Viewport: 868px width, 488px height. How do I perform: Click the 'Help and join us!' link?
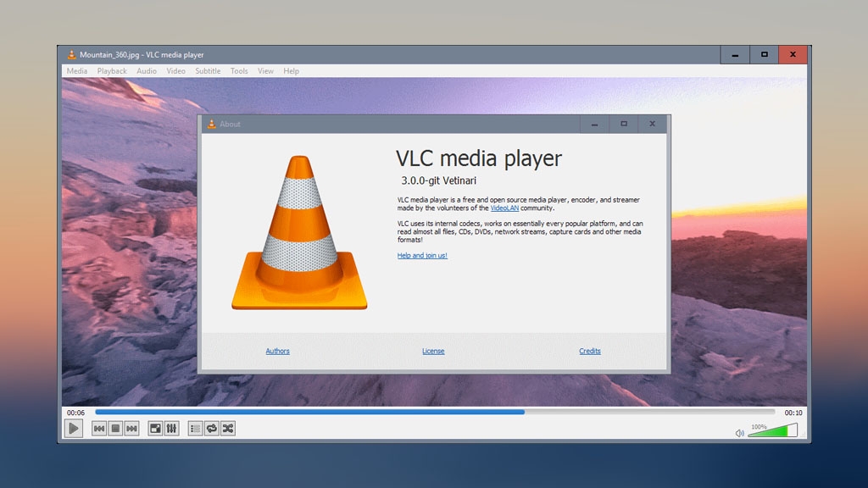(x=422, y=256)
